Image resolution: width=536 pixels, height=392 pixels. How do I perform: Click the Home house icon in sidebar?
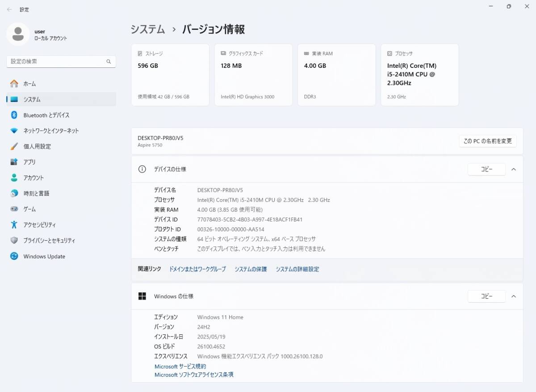[14, 84]
